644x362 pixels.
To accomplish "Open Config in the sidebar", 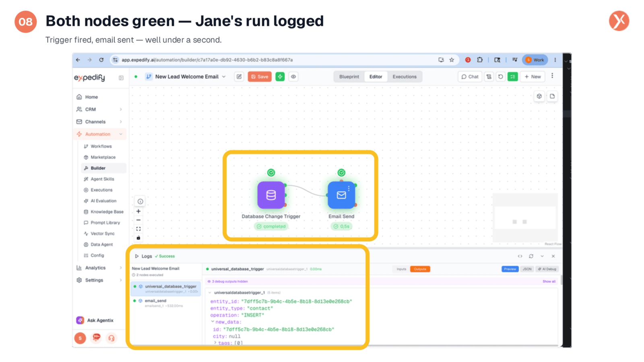I will [x=97, y=255].
